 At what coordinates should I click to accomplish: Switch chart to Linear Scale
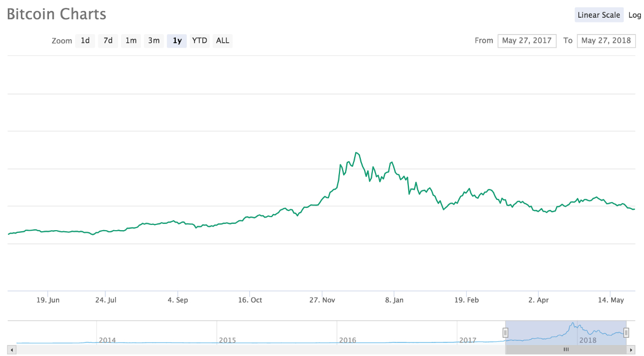point(599,15)
